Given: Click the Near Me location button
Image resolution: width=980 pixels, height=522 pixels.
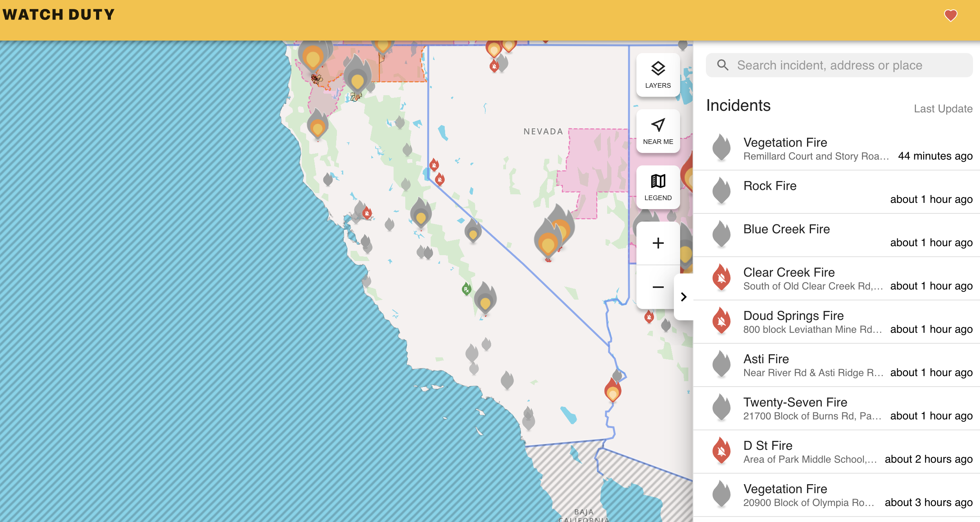Looking at the screenshot, I should [x=658, y=131].
